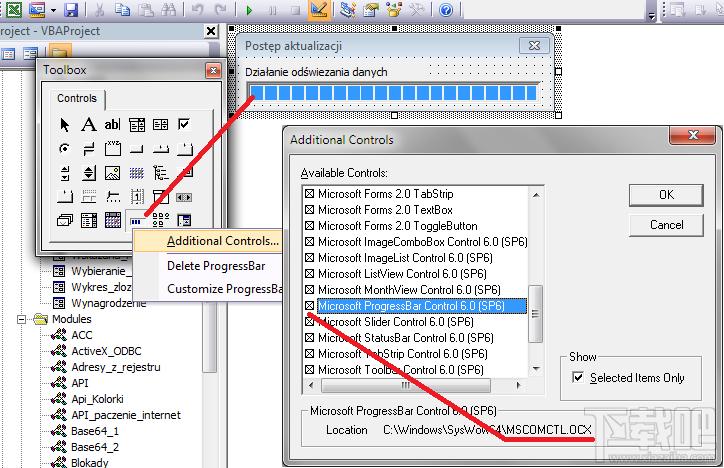
Task: Select the TextBox tool in Toolbox
Action: [112, 125]
